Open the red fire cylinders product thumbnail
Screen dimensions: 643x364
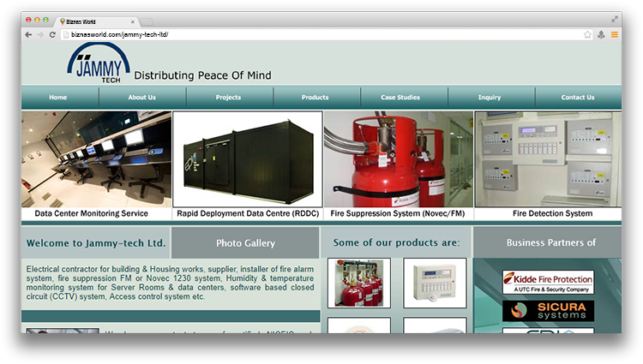tap(358, 283)
